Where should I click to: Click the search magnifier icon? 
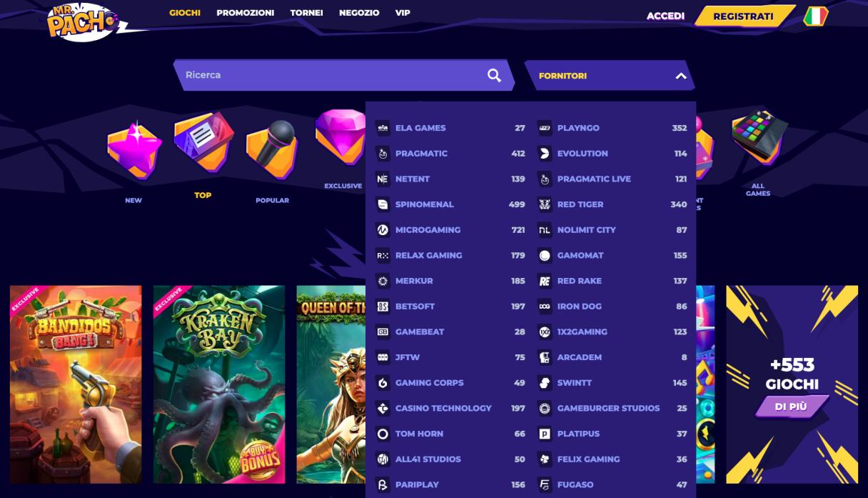coord(494,75)
